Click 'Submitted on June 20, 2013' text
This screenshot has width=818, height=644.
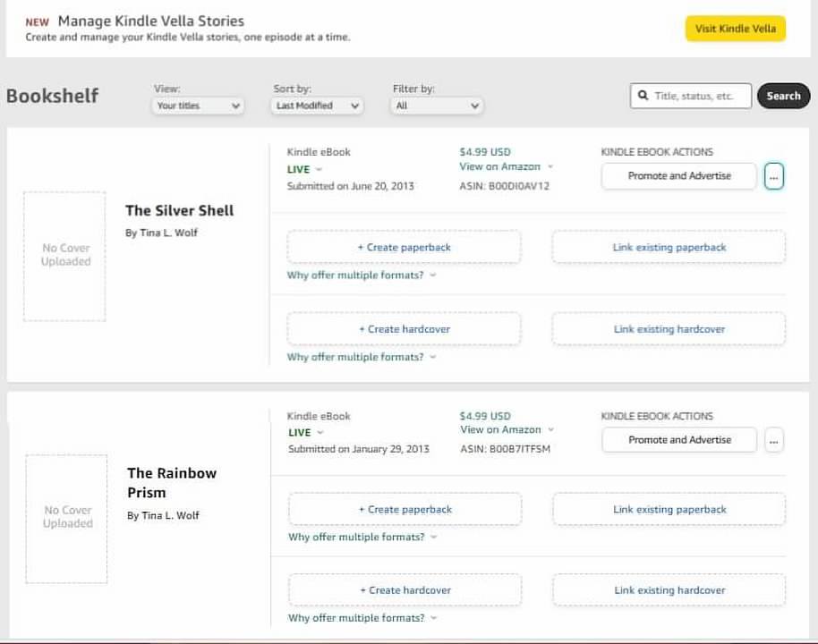point(350,186)
